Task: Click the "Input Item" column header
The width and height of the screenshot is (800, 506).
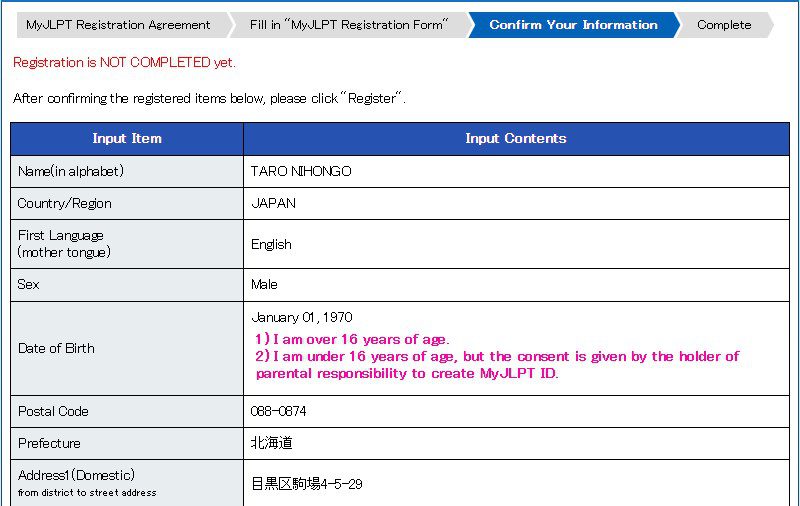Action: point(127,139)
